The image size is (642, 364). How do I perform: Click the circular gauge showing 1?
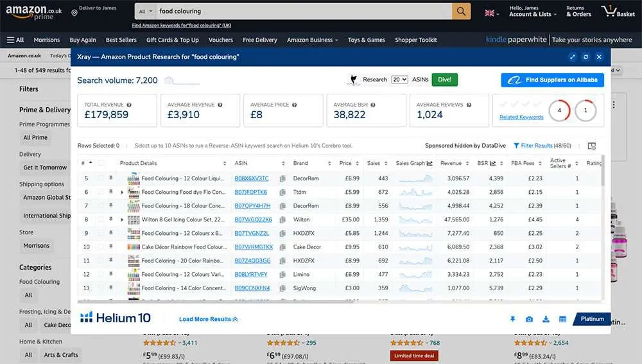click(586, 110)
